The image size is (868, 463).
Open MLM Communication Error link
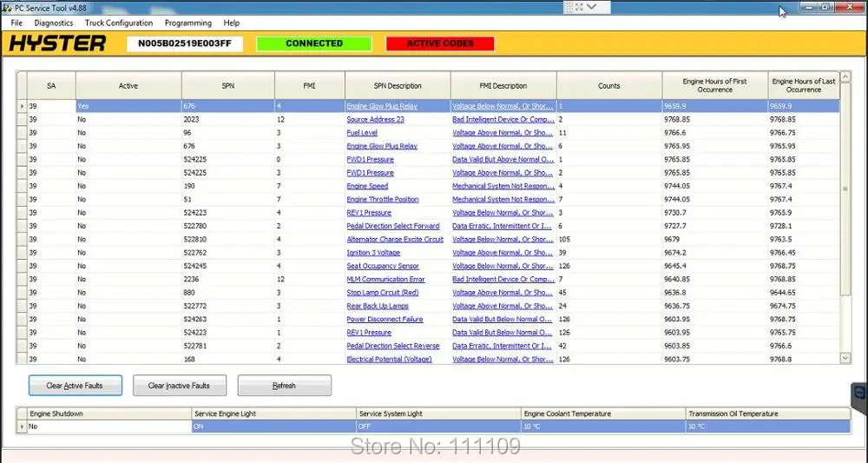coord(386,279)
